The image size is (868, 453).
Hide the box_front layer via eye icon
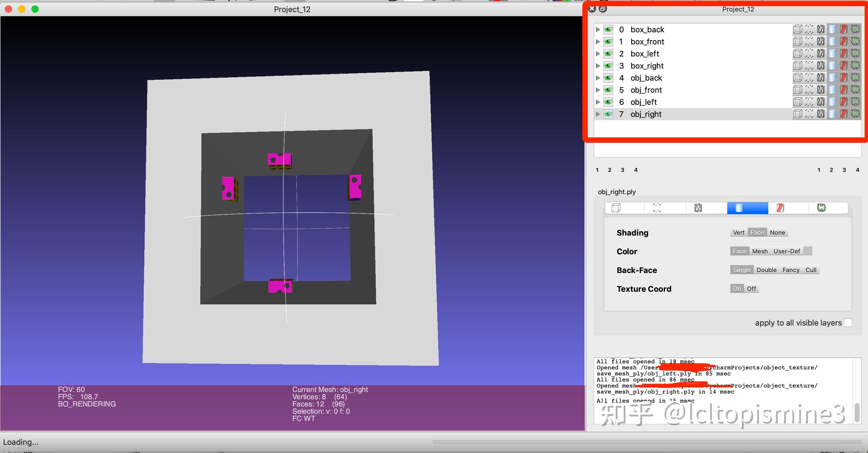pyautogui.click(x=608, y=42)
